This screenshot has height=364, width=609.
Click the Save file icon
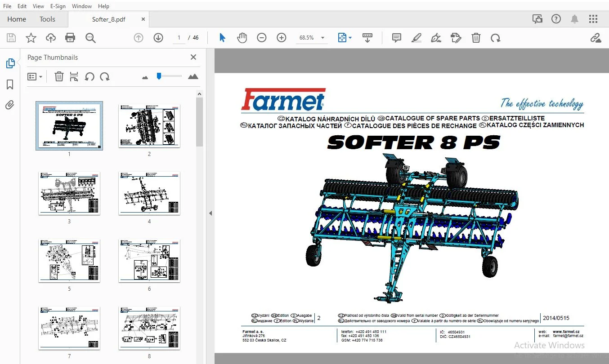(x=11, y=38)
